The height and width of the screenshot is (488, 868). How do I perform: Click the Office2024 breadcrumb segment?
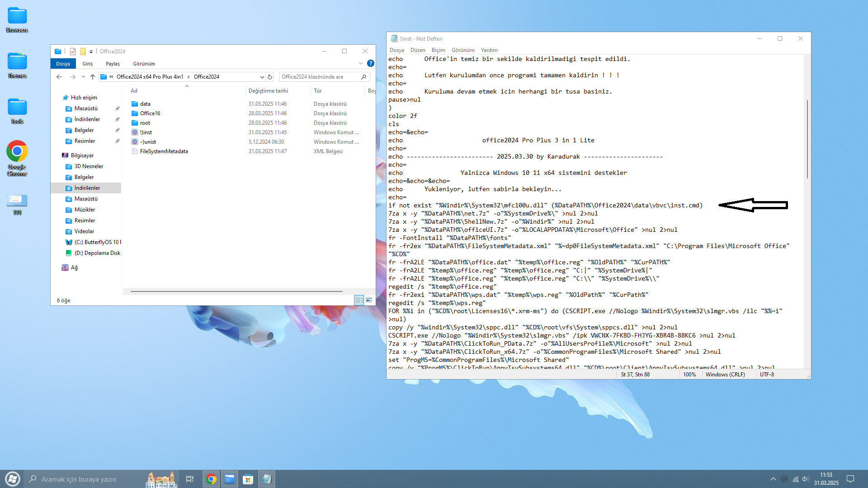207,77
